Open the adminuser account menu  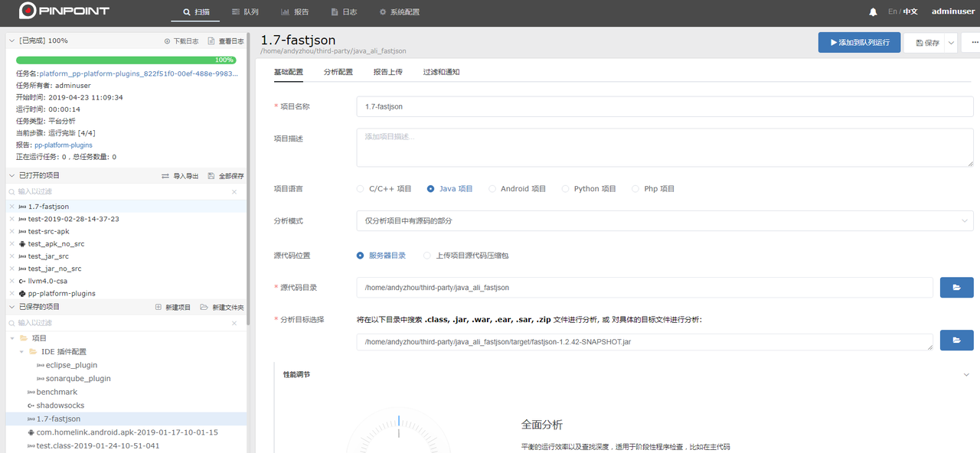(952, 11)
